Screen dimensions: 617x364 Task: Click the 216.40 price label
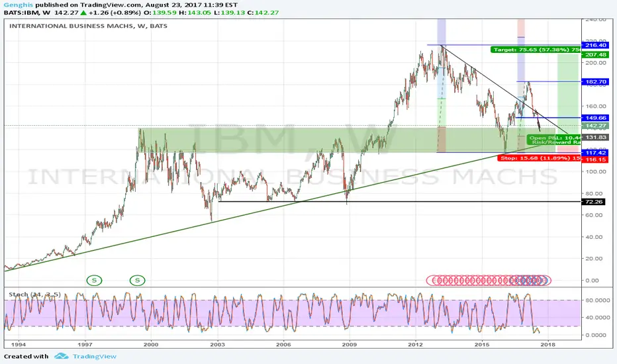tap(595, 45)
